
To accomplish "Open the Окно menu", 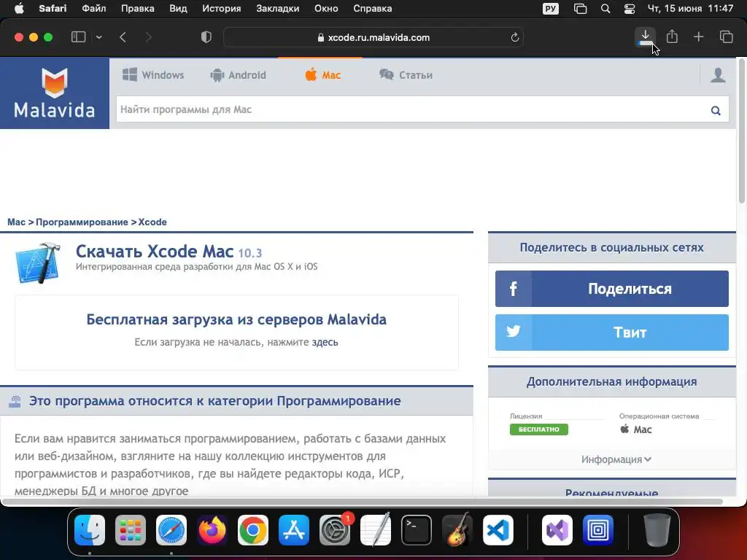I will pyautogui.click(x=326, y=9).
